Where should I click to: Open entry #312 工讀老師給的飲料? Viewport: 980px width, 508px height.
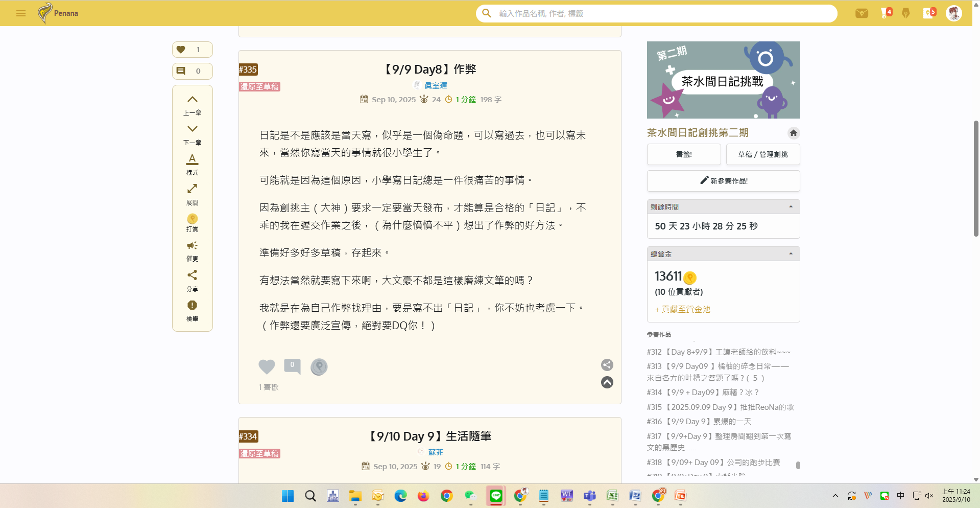pos(719,352)
